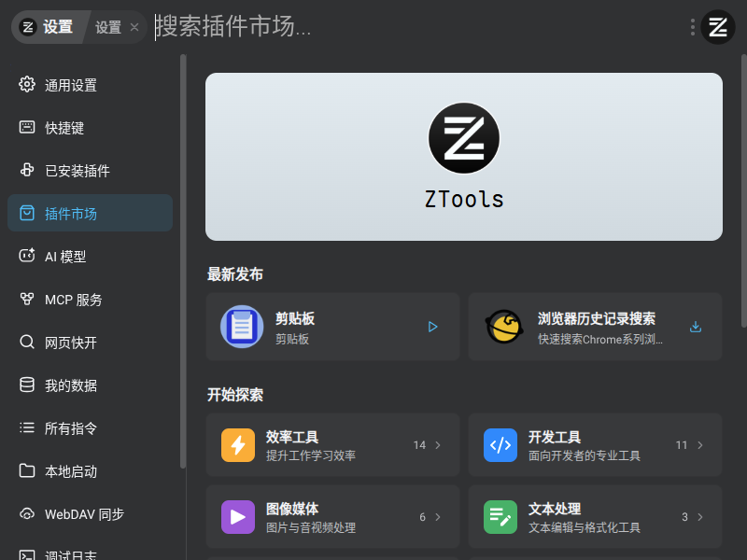Click the 面向开发者的专业工具 description

pos(585,455)
